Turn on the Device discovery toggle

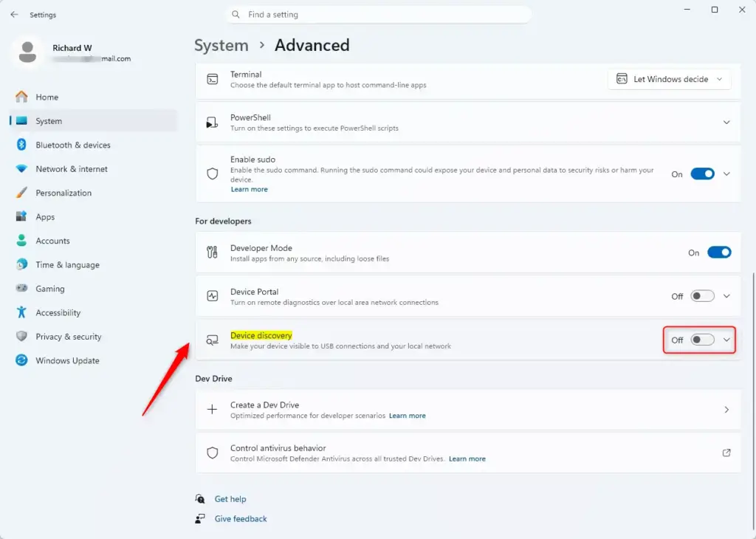[703, 340]
